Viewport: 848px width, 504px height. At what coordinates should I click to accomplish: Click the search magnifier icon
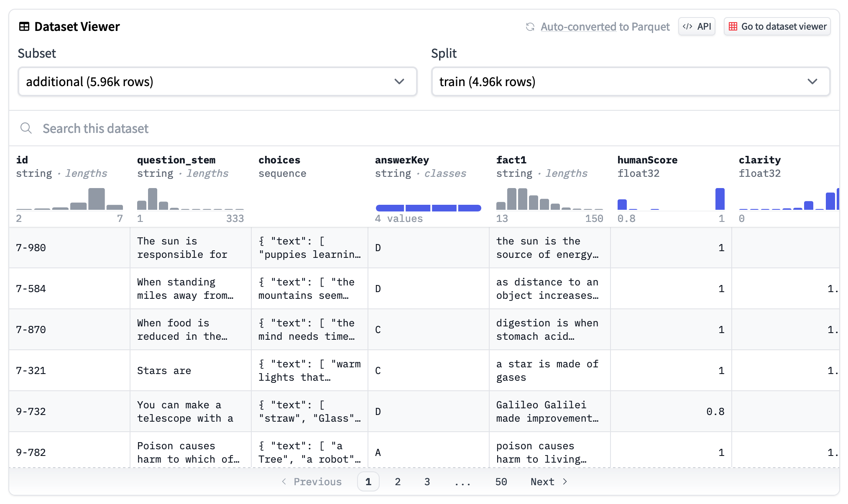click(x=26, y=128)
